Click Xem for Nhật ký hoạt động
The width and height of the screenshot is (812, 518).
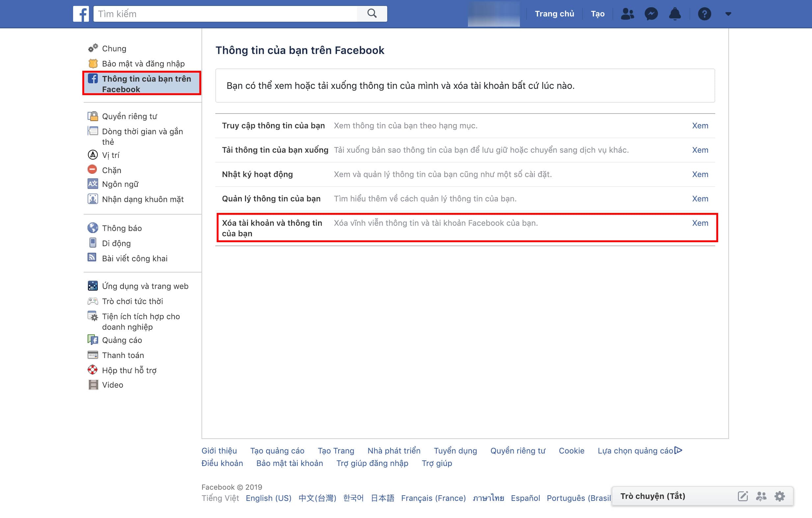[x=700, y=174]
